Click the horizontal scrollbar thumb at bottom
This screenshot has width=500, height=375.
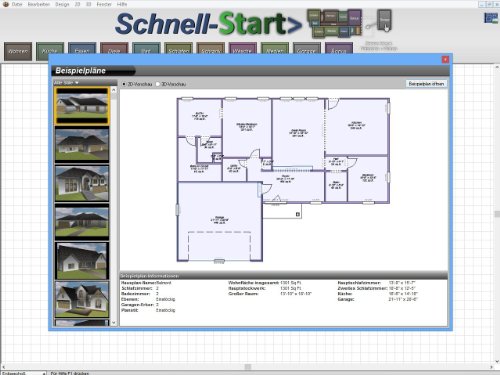[x=248, y=367]
